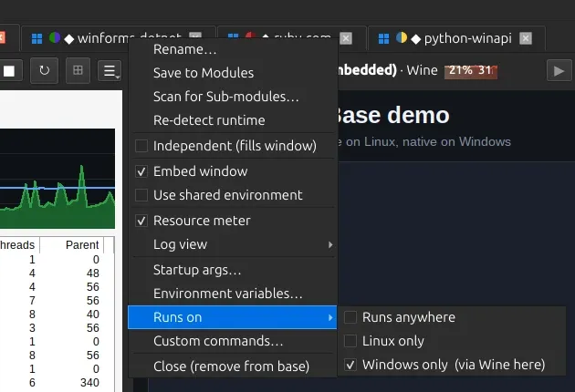Click the play arrow button near Wine
Image resolution: width=575 pixels, height=392 pixels.
point(559,70)
